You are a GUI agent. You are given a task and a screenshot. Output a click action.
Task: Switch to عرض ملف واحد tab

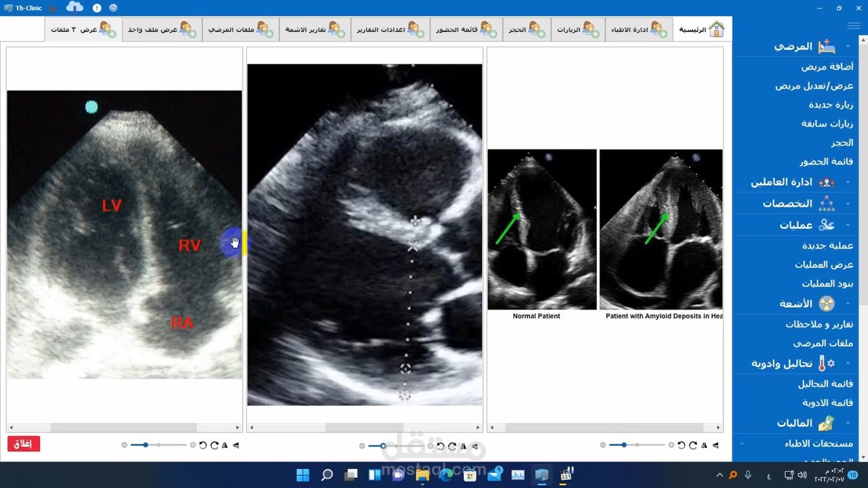click(162, 30)
